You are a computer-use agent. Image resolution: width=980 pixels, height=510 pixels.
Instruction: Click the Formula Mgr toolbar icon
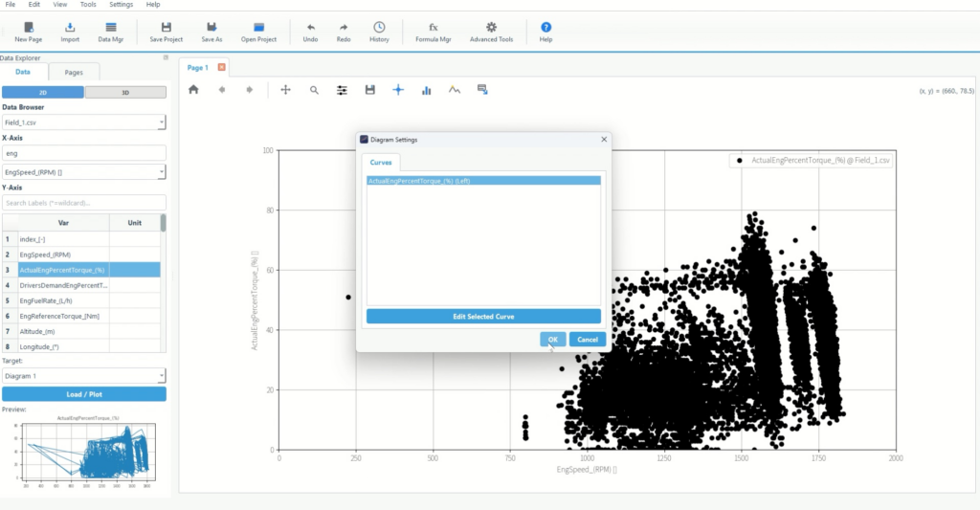[x=433, y=28]
